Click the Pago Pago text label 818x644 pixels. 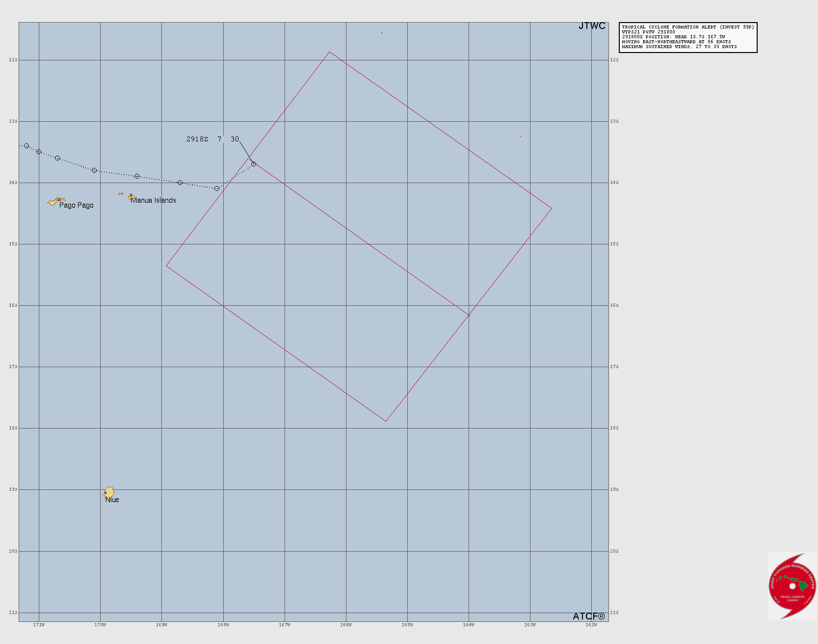click(77, 205)
